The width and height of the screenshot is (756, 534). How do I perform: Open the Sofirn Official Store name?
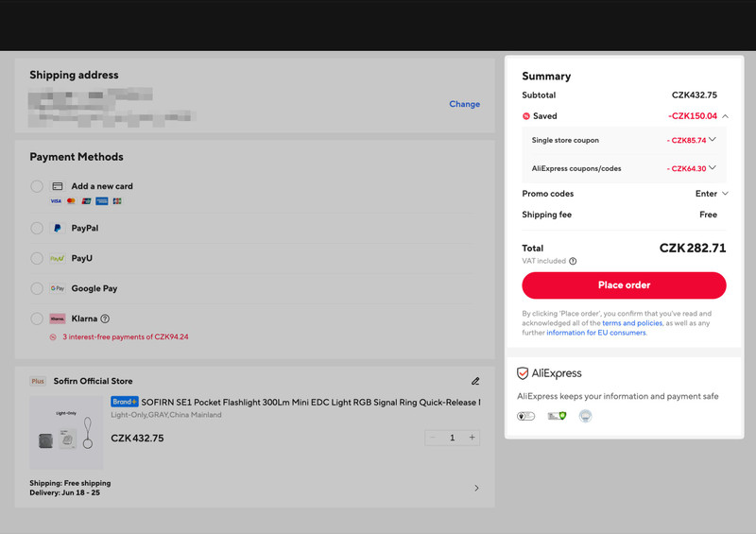[93, 381]
